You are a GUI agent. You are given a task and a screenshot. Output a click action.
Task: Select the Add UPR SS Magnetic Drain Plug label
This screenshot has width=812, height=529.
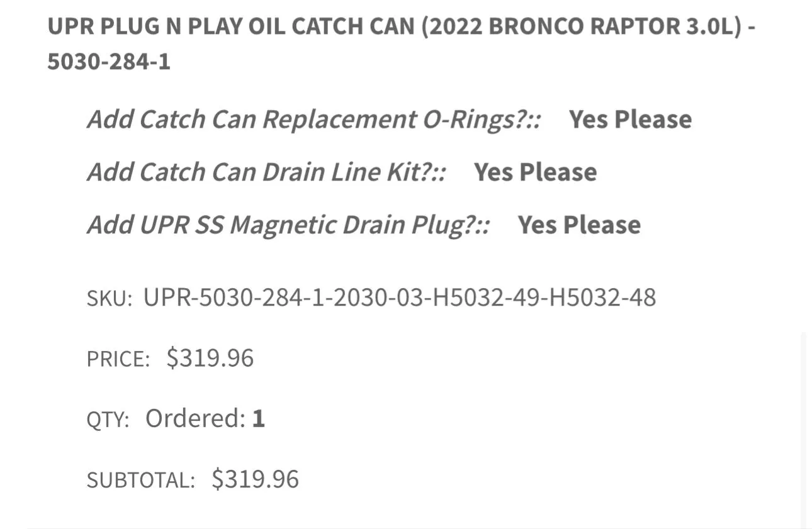tap(289, 225)
